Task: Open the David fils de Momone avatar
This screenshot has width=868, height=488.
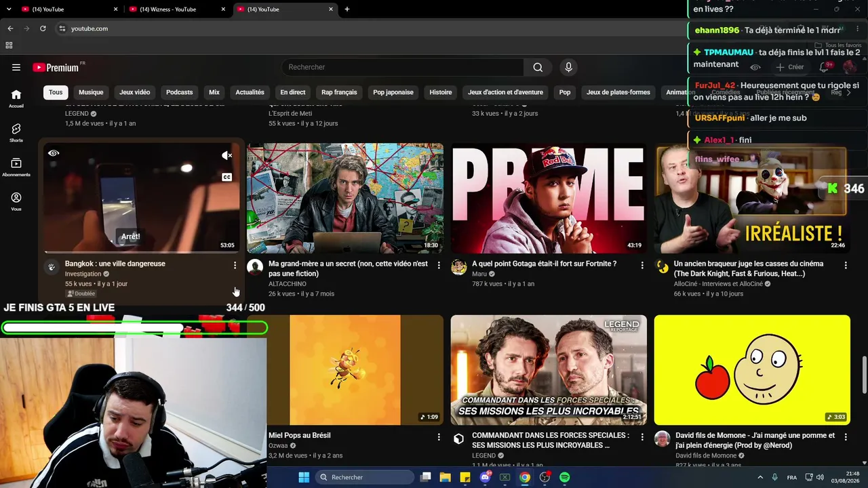Action: click(x=662, y=439)
